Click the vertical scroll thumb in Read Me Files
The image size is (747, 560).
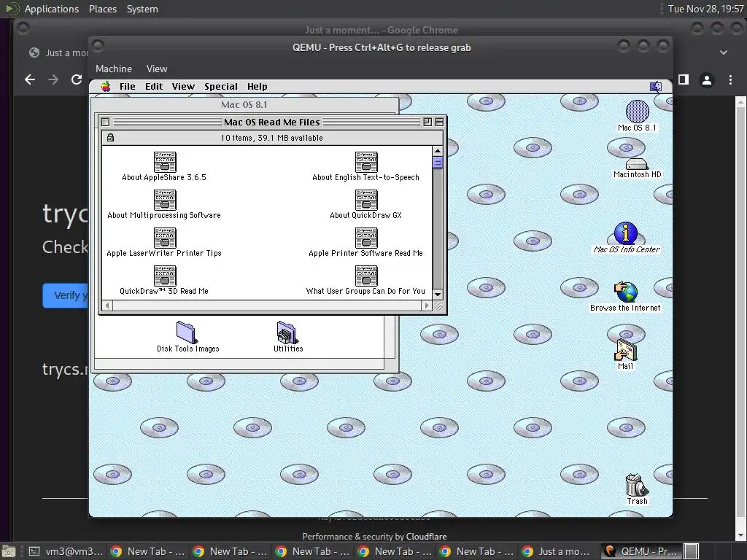pyautogui.click(x=438, y=162)
